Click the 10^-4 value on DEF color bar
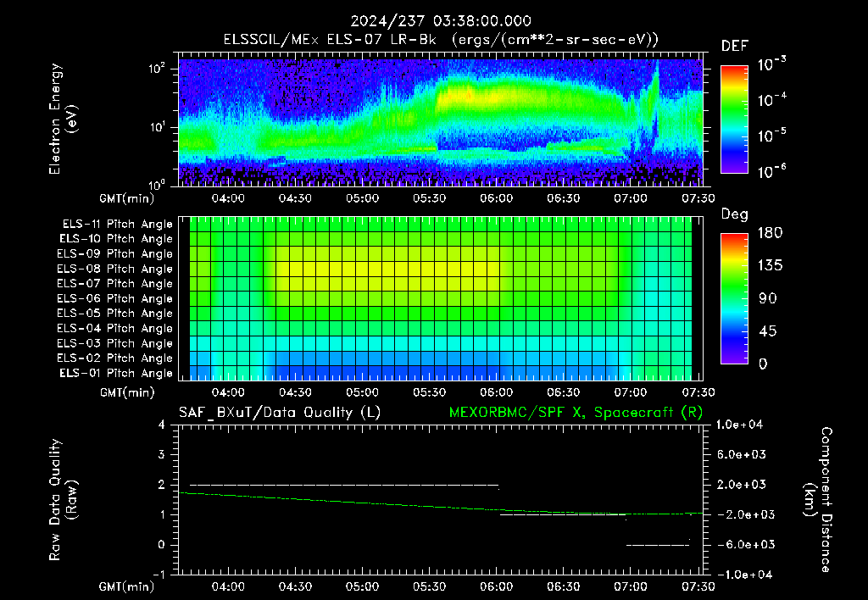 click(771, 100)
